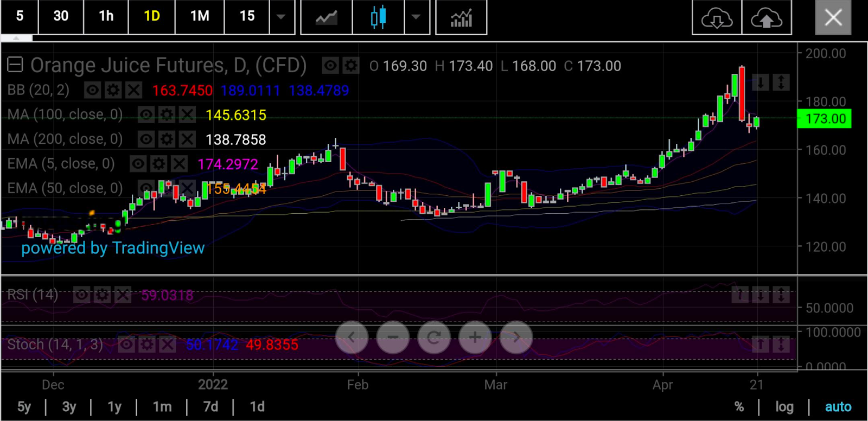Choose the 15-minute interval
The height and width of the screenshot is (421, 868).
pos(247,16)
